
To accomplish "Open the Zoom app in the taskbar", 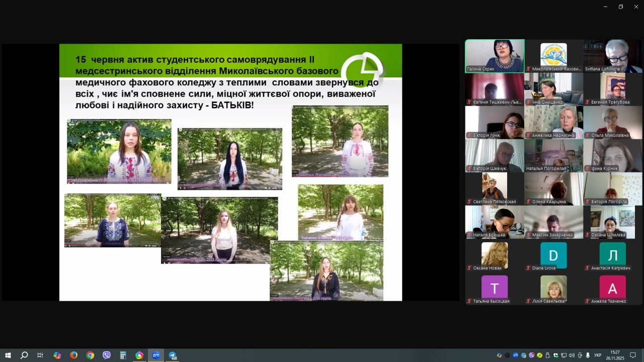I will pos(155,355).
